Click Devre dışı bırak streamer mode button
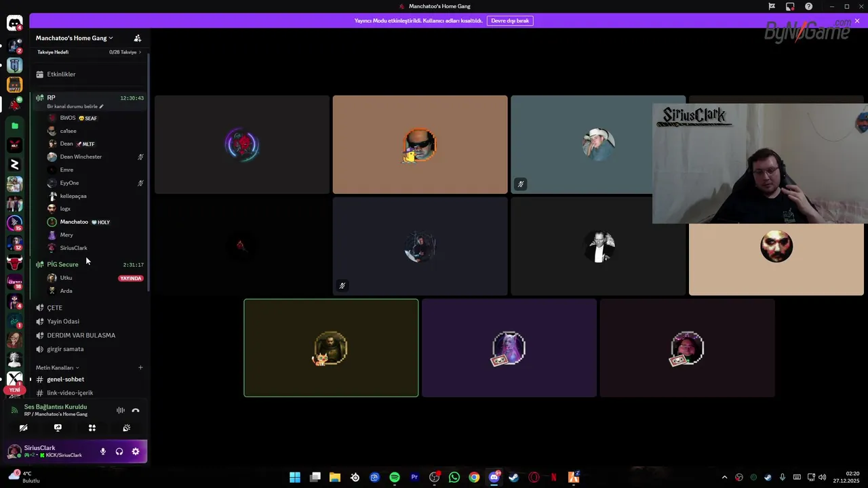 510,20
